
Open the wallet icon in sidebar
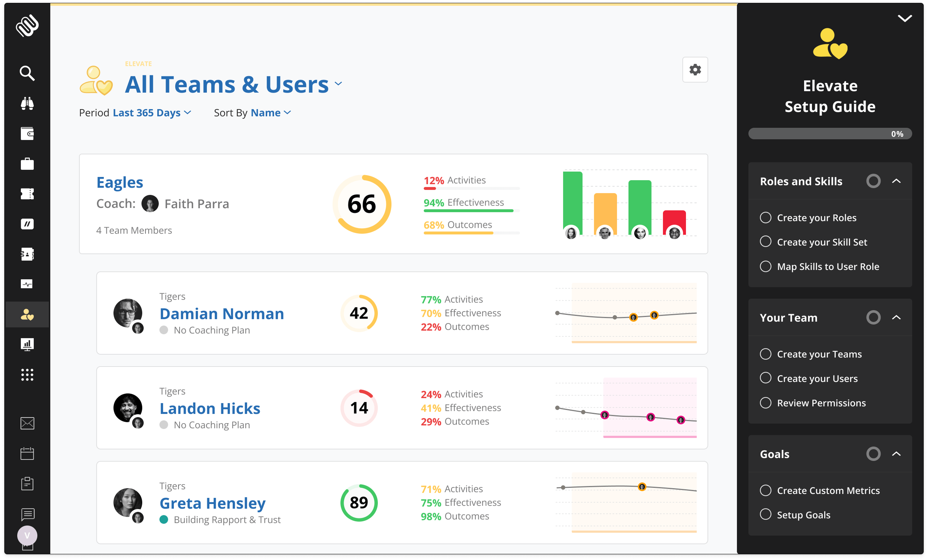click(x=27, y=134)
